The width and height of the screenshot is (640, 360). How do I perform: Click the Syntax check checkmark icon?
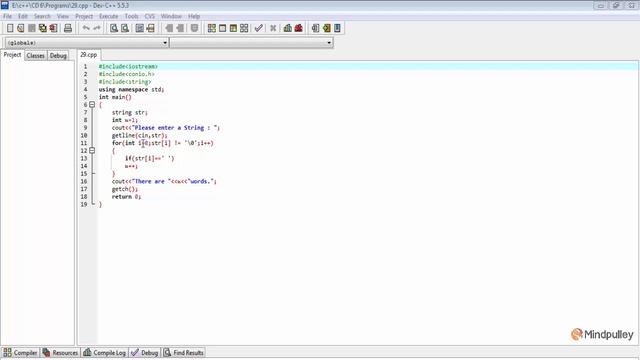click(258, 28)
